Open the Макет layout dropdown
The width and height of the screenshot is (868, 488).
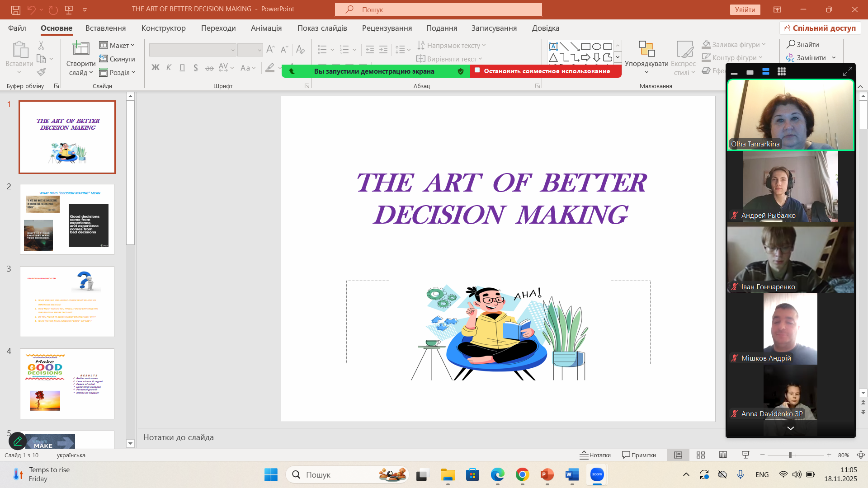[117, 45]
